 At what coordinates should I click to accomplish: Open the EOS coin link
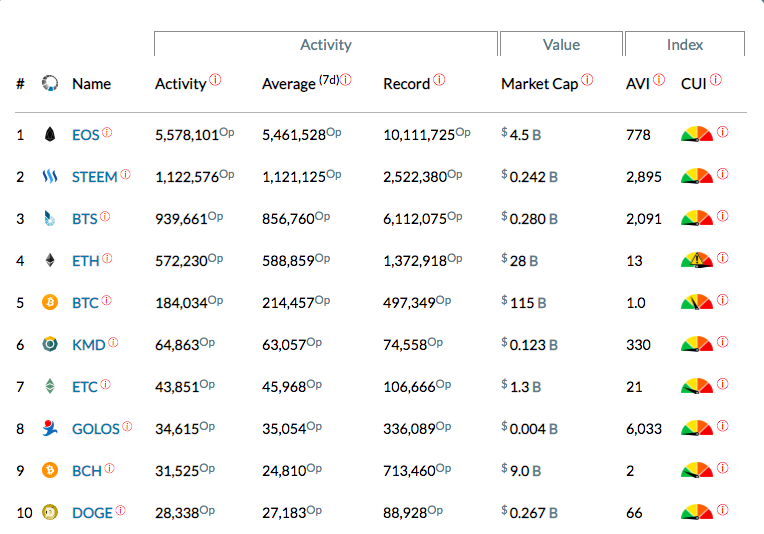pos(86,135)
